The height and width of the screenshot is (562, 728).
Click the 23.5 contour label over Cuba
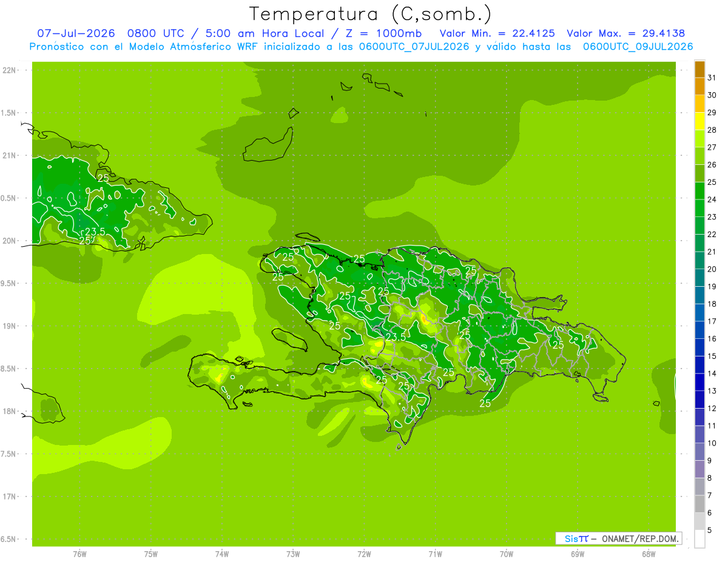click(x=95, y=232)
